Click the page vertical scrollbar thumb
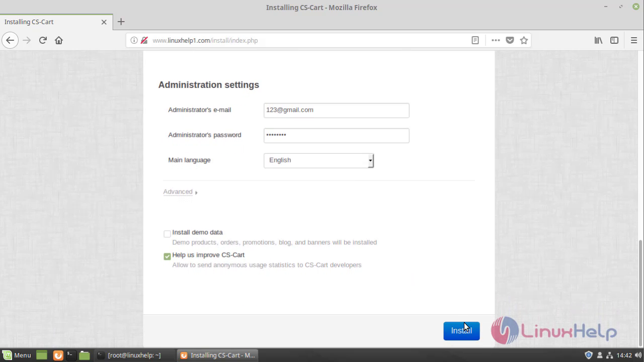The height and width of the screenshot is (362, 644). point(640,293)
